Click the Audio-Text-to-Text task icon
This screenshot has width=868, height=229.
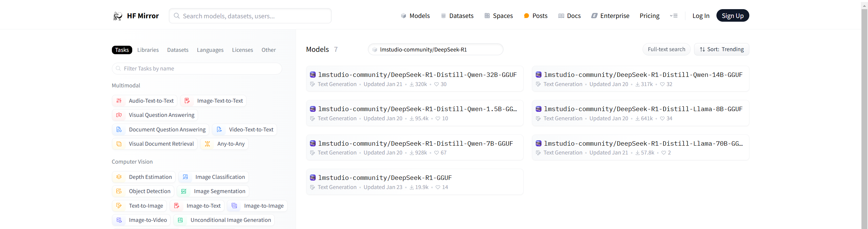pos(119,101)
